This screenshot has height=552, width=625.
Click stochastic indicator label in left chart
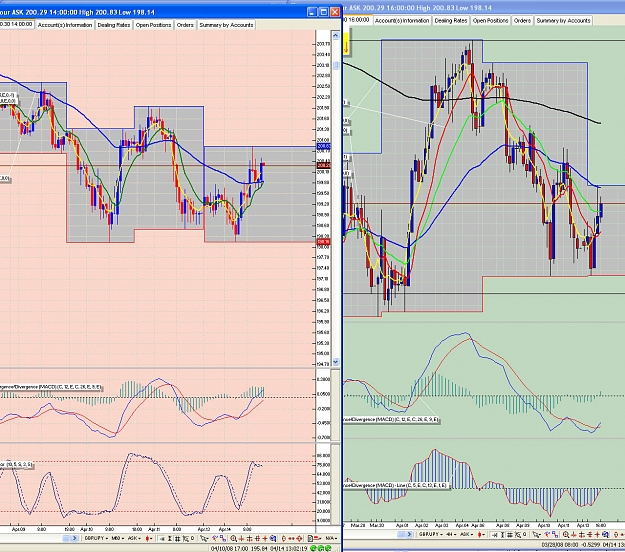tap(16, 465)
